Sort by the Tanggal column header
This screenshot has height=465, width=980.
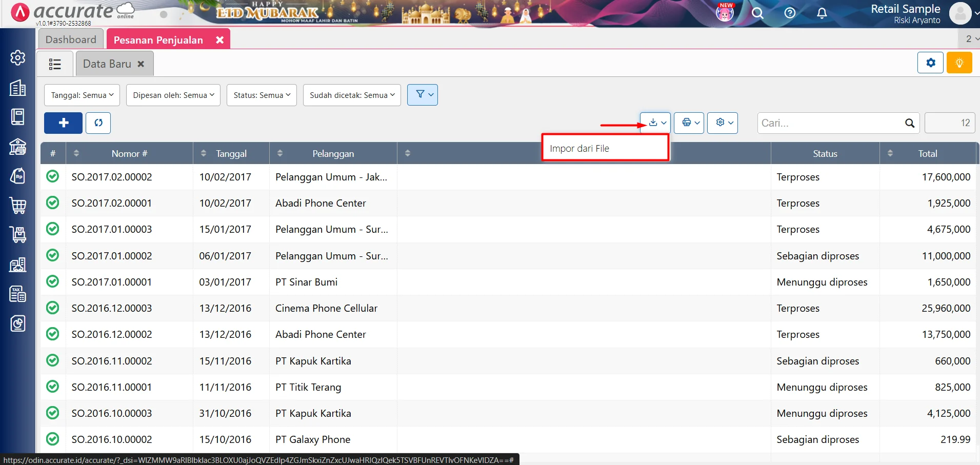click(x=231, y=153)
